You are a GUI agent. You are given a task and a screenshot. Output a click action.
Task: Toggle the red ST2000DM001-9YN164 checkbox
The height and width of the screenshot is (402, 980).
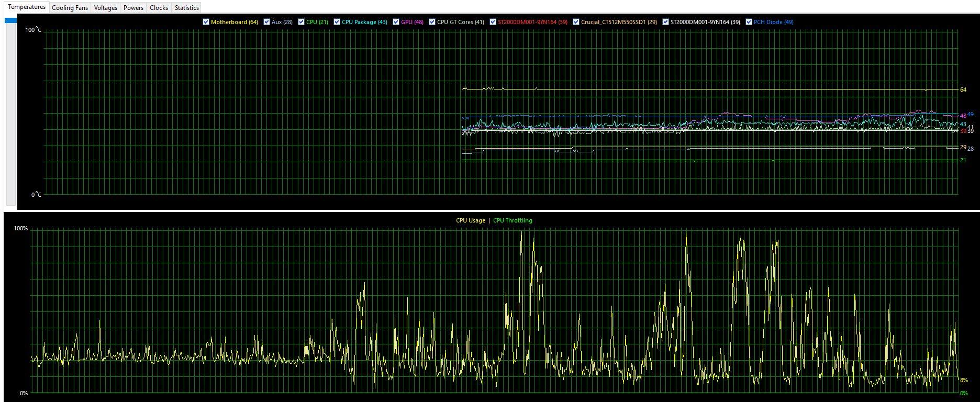(x=493, y=22)
